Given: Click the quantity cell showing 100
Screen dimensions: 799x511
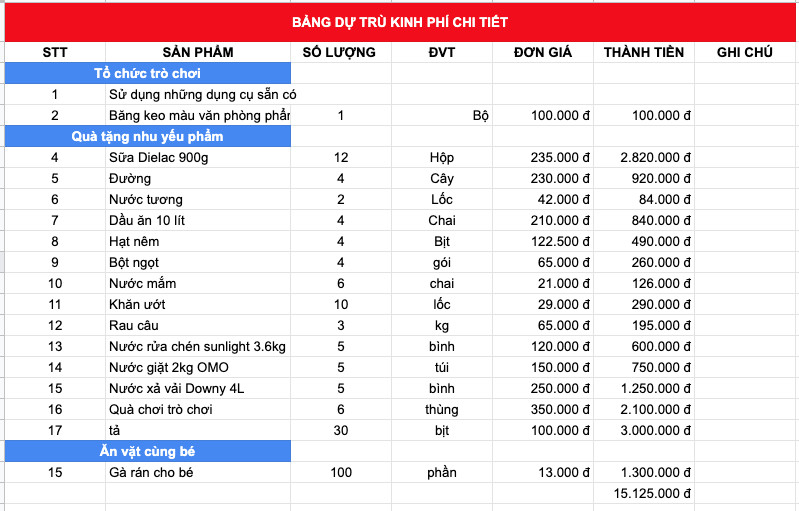Looking at the screenshot, I should pyautogui.click(x=340, y=472).
